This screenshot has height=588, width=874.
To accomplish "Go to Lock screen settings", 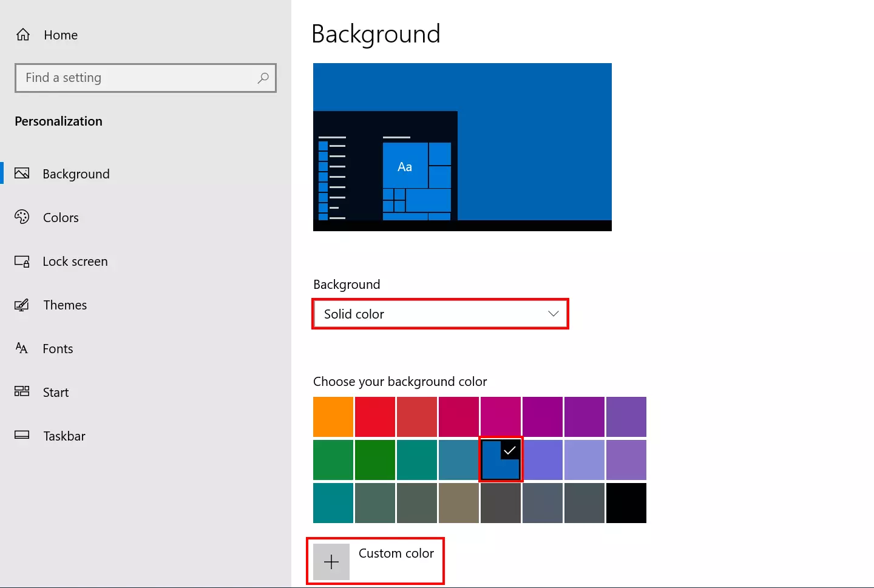I will coord(75,262).
